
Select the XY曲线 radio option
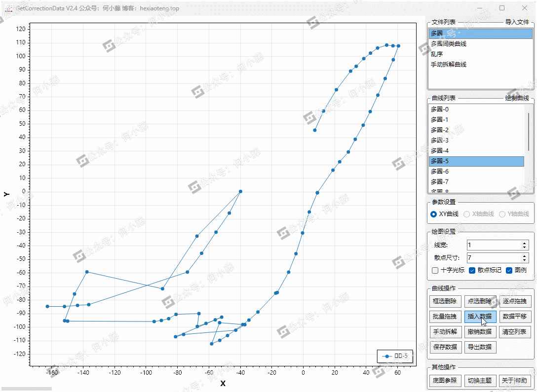tap(434, 214)
